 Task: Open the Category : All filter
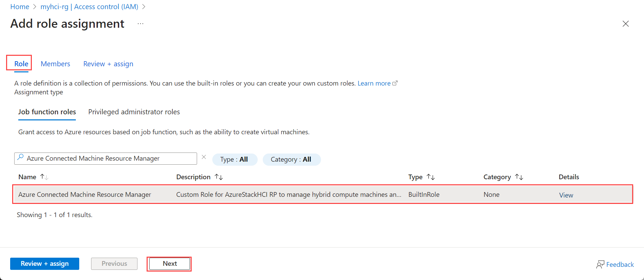[291, 159]
